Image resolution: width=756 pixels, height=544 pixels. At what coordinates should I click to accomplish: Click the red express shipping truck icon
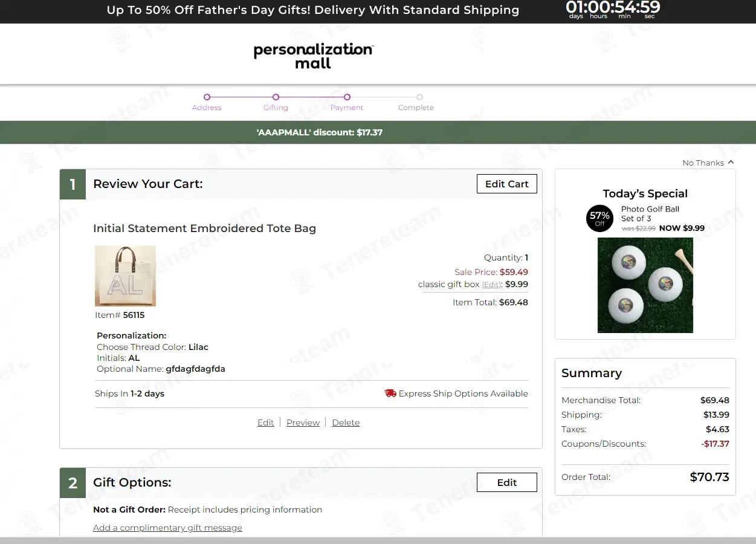390,393
